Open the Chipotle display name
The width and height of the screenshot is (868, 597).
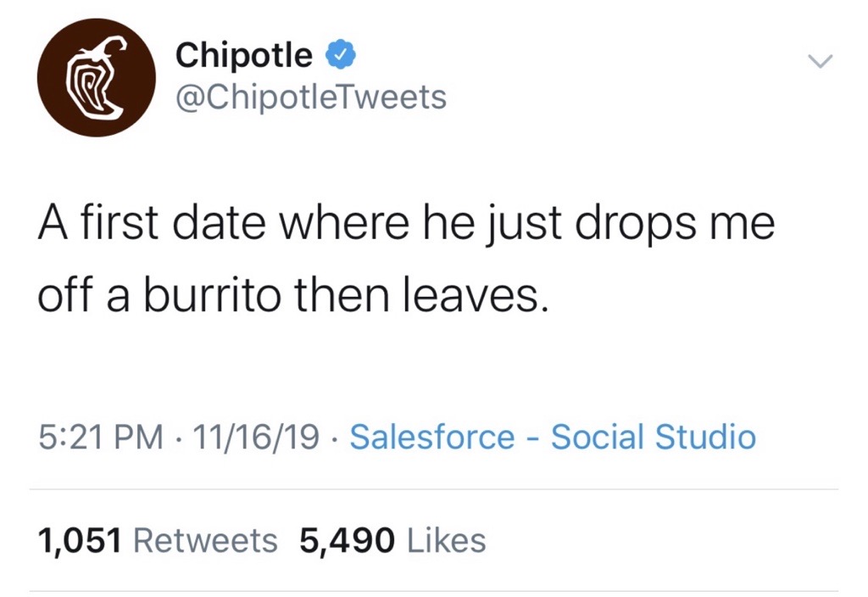pyautogui.click(x=244, y=56)
